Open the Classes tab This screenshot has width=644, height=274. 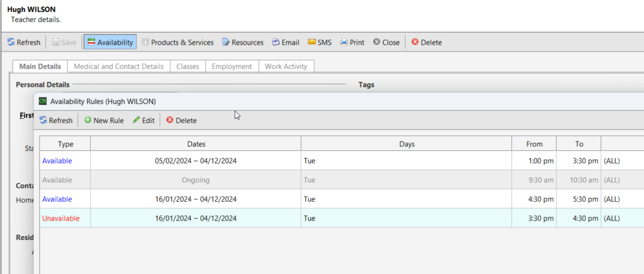[x=187, y=66]
